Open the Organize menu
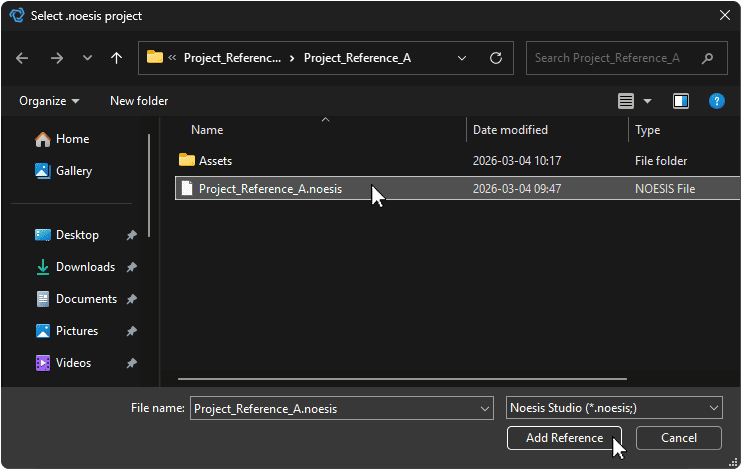 [x=49, y=101]
